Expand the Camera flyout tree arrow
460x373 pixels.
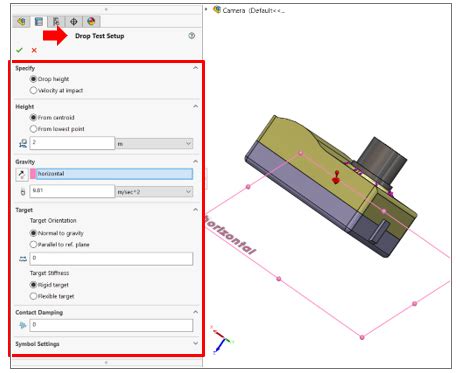click(206, 9)
